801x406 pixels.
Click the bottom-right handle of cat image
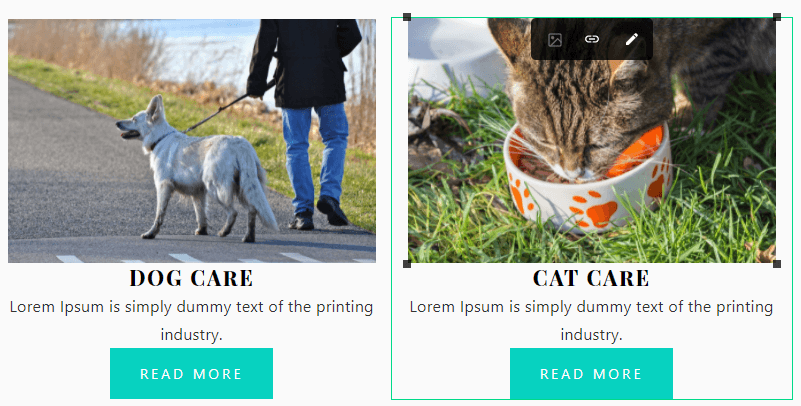click(777, 264)
